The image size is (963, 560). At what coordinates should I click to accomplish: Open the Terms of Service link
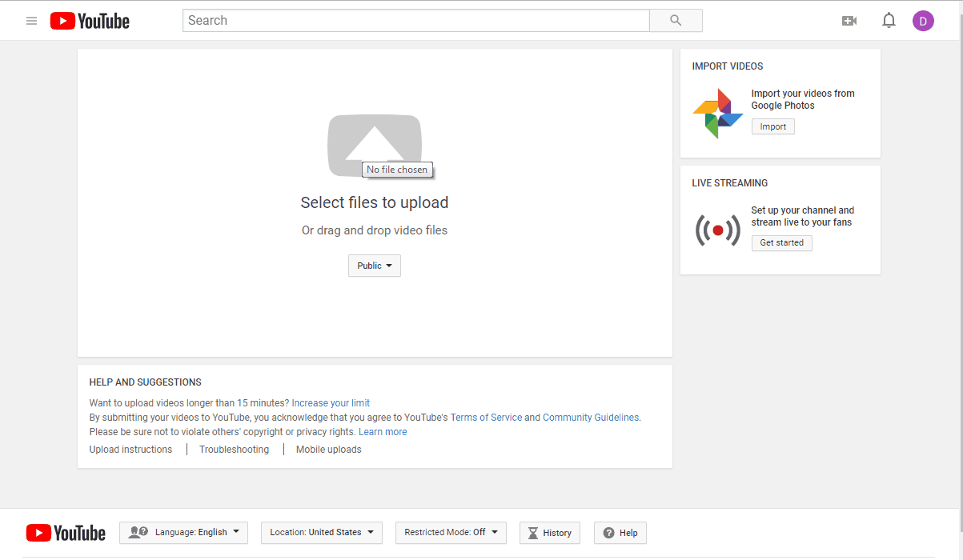pyautogui.click(x=486, y=418)
